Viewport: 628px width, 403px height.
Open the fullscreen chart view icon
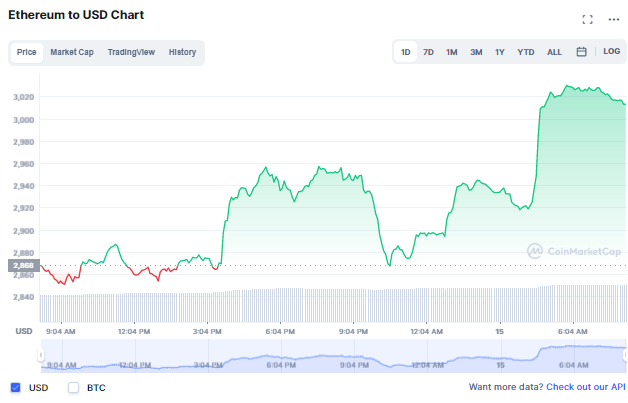tap(587, 19)
